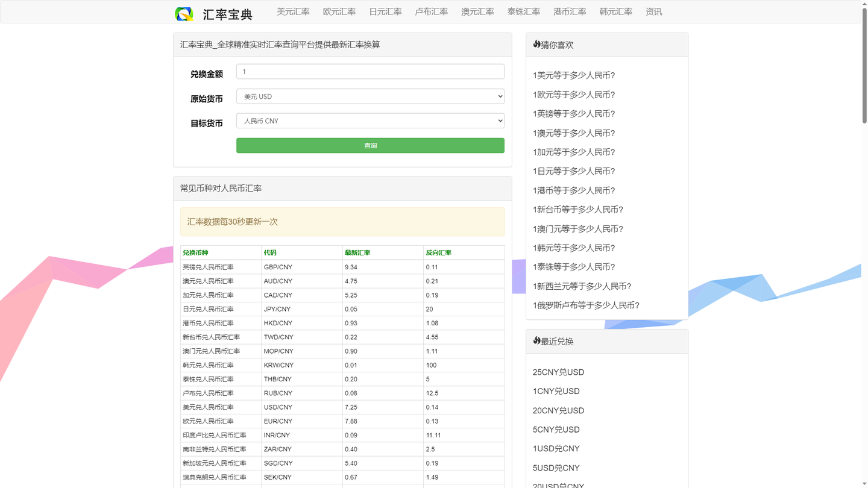Click 港币兑人民币汇率 in the table
This screenshot has width=868, height=488.
208,323
